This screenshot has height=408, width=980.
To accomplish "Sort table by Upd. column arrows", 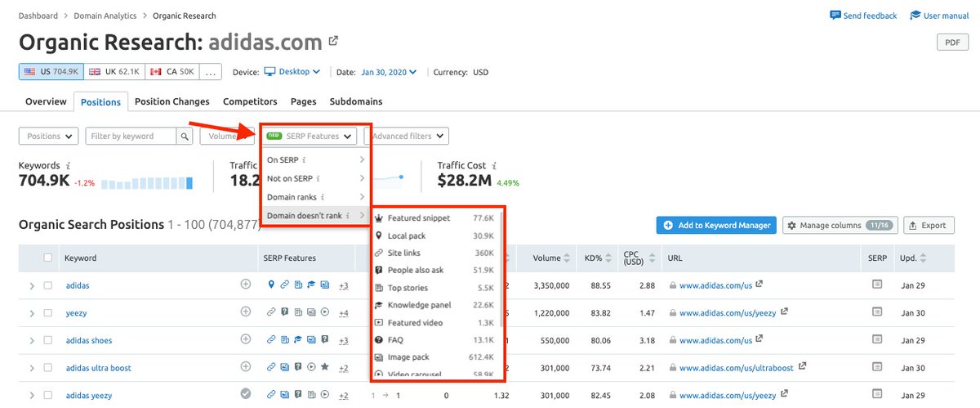I will point(924,258).
